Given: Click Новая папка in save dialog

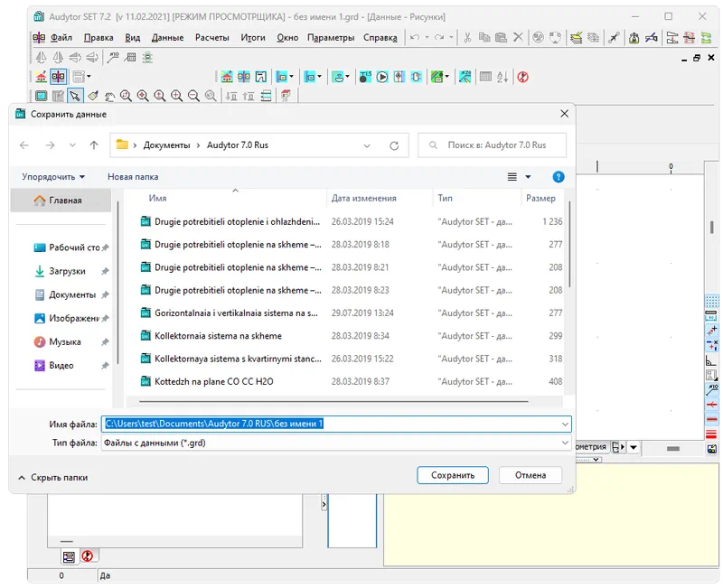Looking at the screenshot, I should (x=133, y=177).
